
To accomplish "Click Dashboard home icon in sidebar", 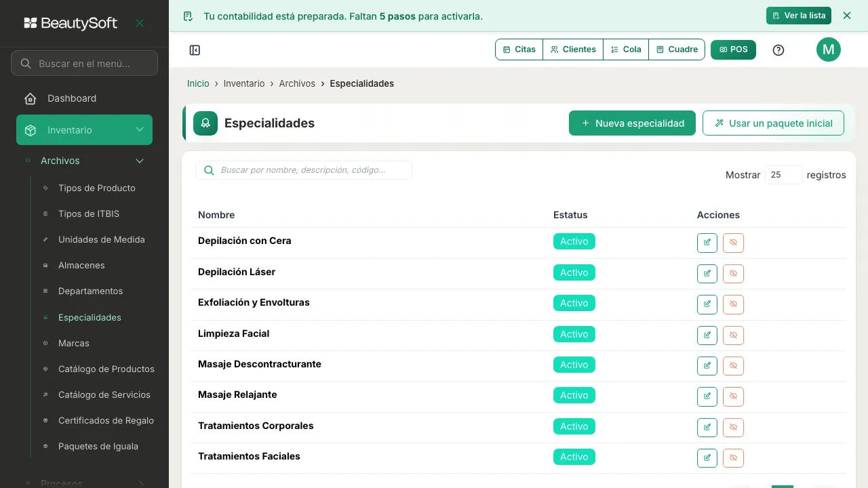I will click(x=30, y=99).
